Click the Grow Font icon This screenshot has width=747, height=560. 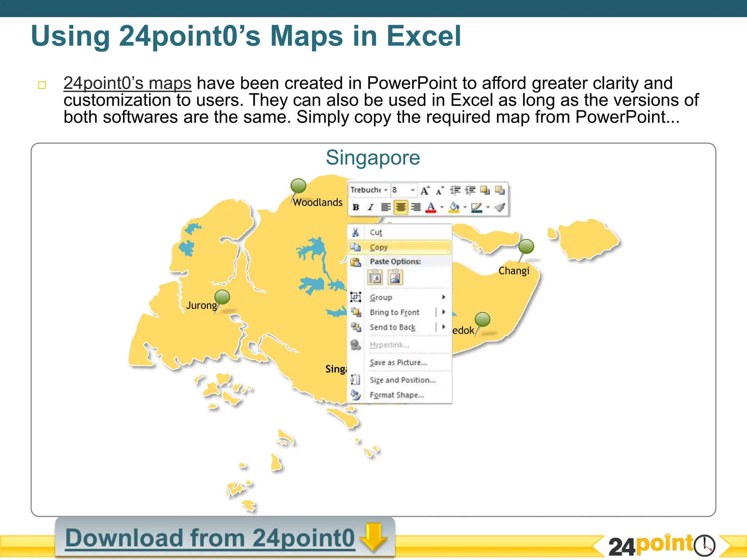point(425,190)
